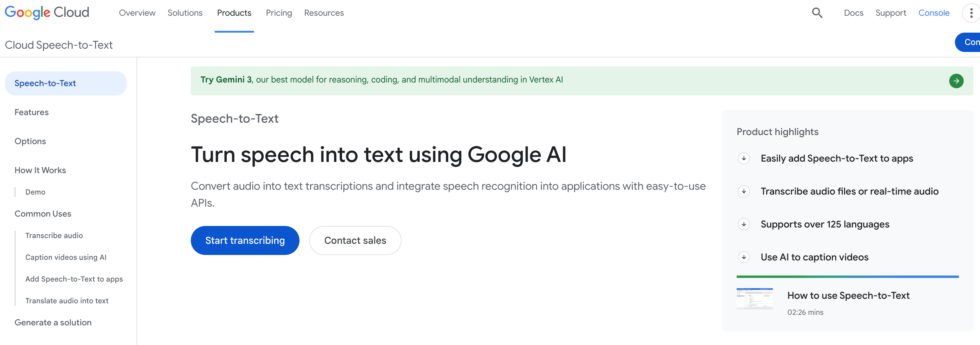Click the Contact sales button
This screenshot has width=980, height=345.
(355, 240)
